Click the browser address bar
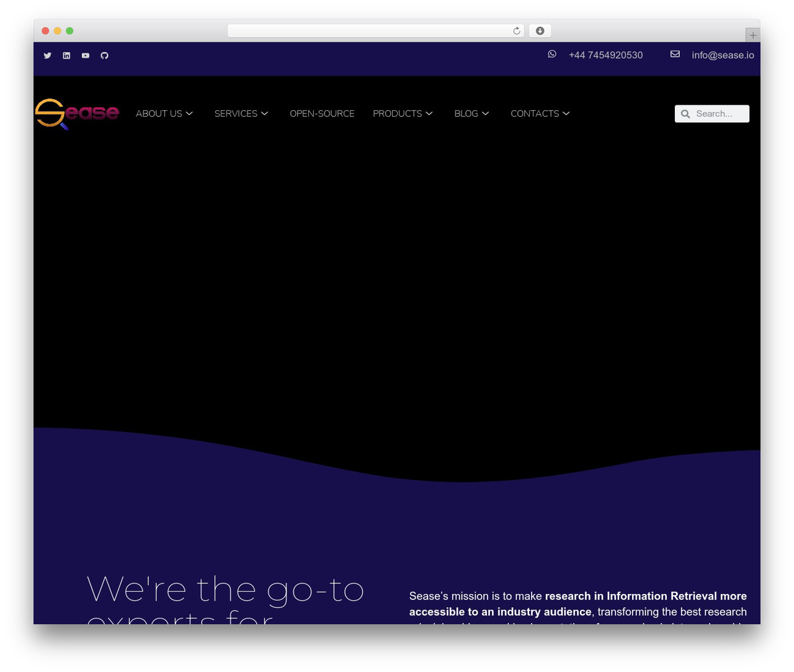 [x=376, y=31]
